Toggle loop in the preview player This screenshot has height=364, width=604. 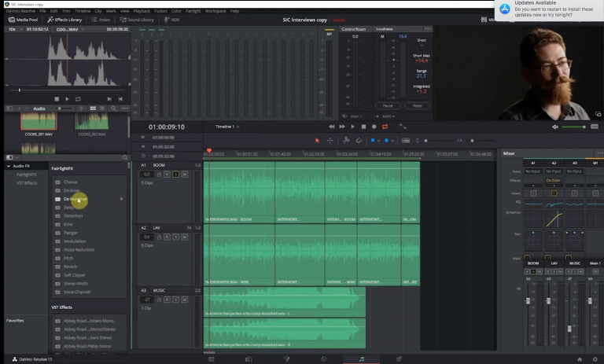pyautogui.click(x=78, y=99)
